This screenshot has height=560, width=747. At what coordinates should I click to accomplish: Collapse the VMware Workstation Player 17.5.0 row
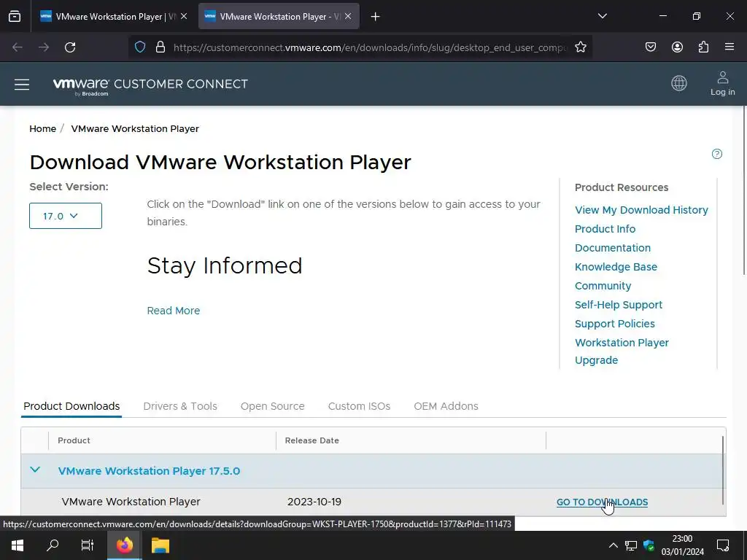[35, 470]
